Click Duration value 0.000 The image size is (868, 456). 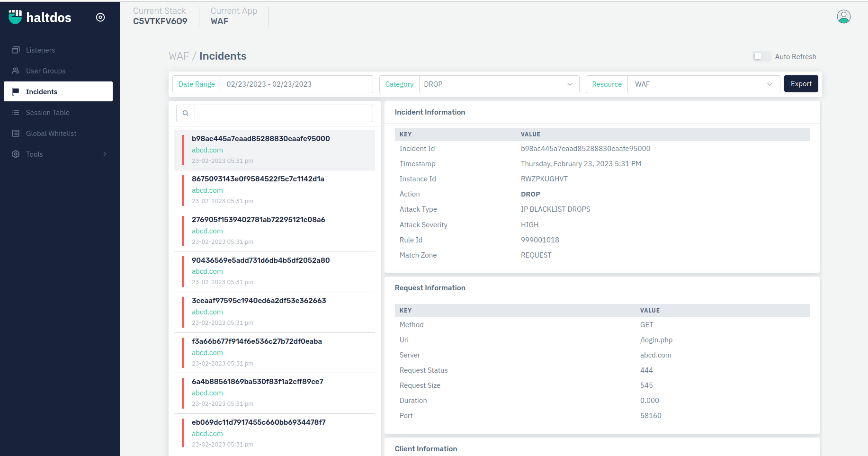click(x=649, y=401)
